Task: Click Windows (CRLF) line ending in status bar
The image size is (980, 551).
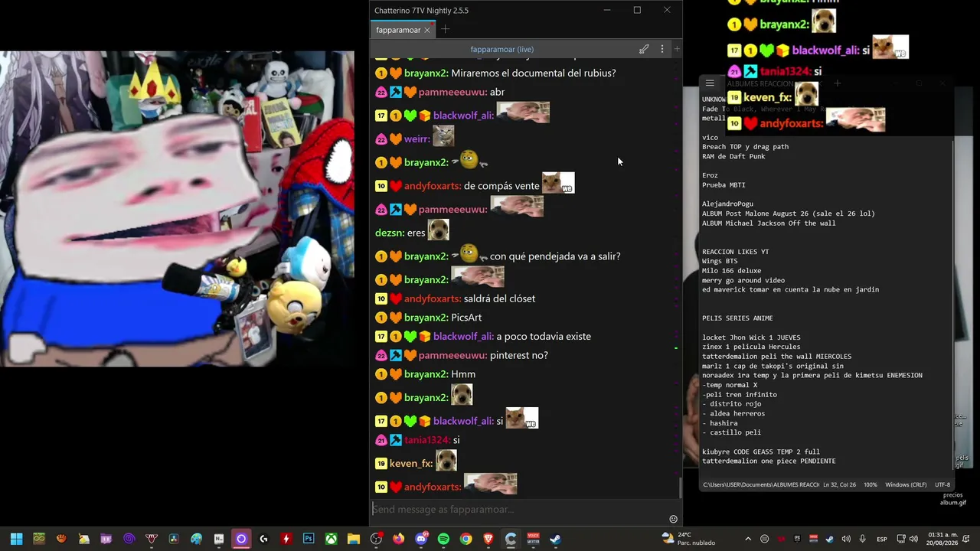Action: pyautogui.click(x=906, y=485)
